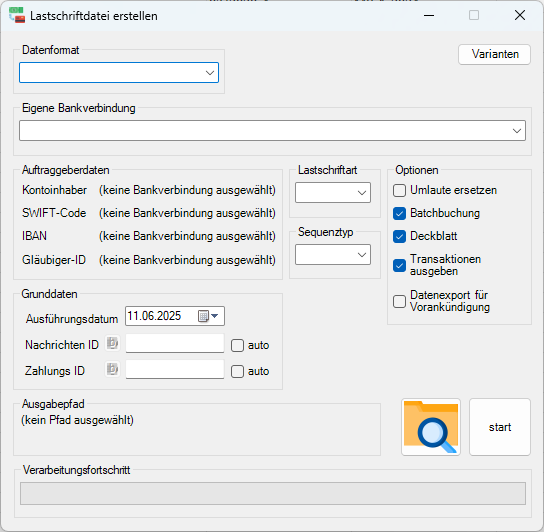
Task: Expand the Lastschriftart dropdown
Action: 333,193
